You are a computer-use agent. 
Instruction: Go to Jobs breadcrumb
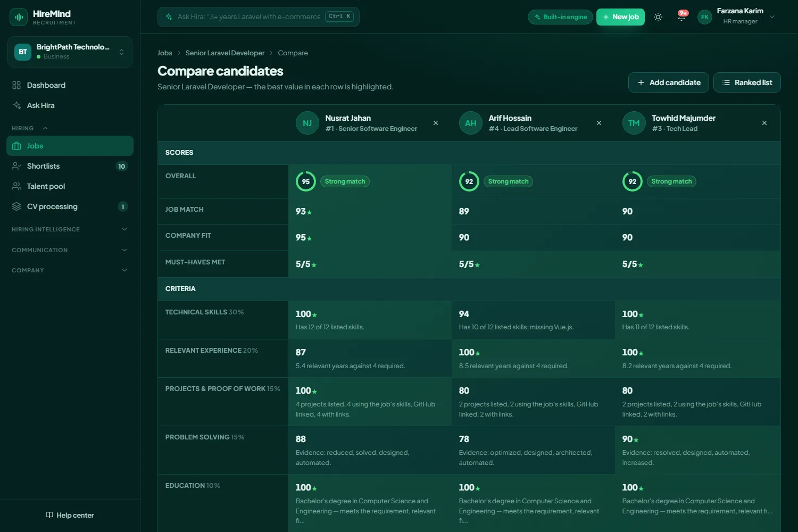click(x=165, y=53)
